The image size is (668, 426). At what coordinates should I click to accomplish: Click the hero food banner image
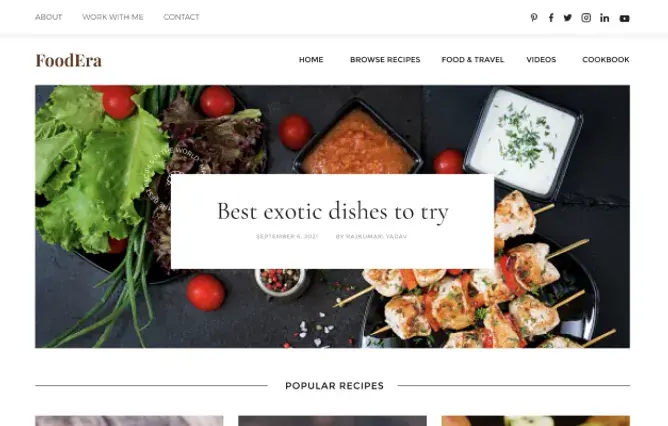point(332,307)
